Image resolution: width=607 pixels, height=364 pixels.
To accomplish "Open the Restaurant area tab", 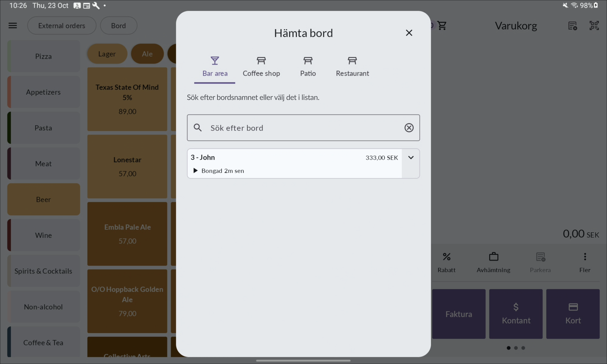I will (352, 66).
